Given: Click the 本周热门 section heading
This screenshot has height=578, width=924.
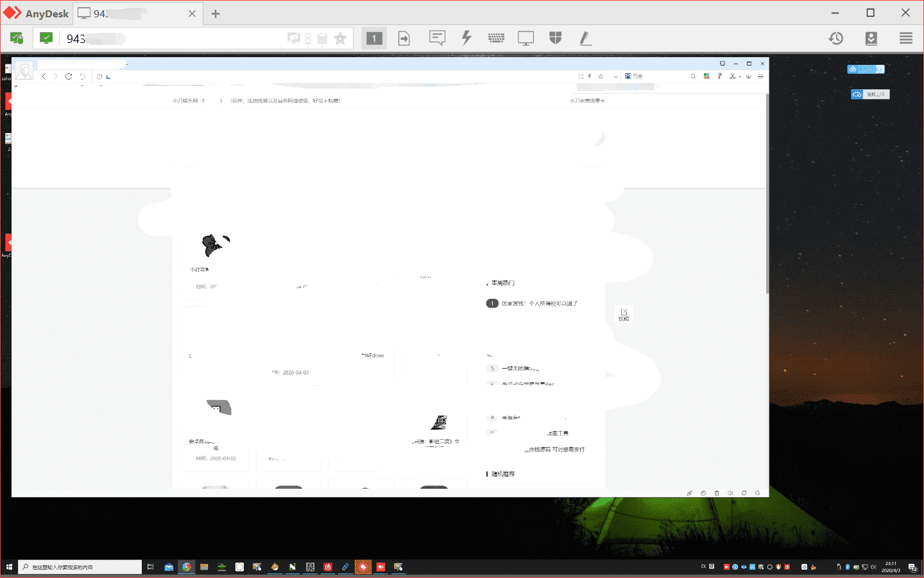Looking at the screenshot, I should (502, 283).
